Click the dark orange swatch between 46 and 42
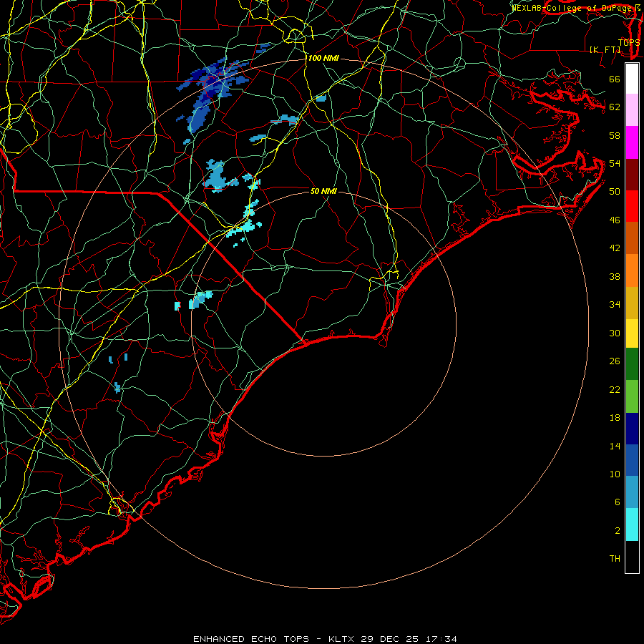Image resolution: width=644 pixels, height=644 pixels. (632, 238)
